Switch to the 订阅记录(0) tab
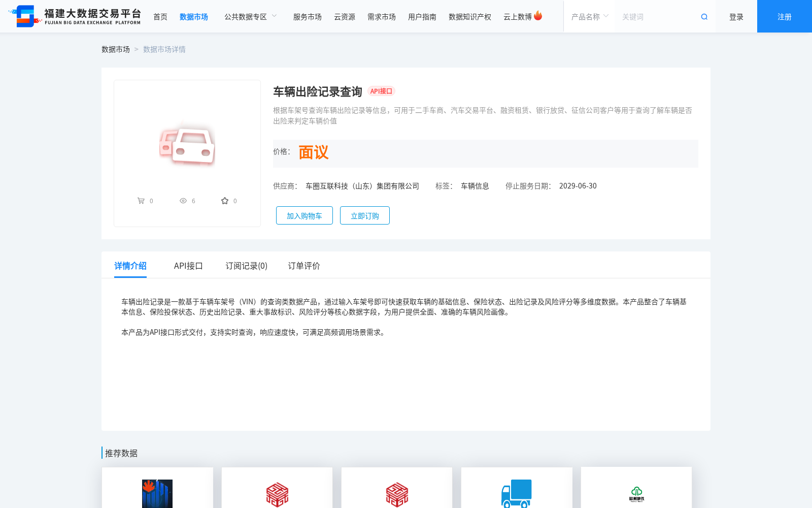 pos(247,266)
